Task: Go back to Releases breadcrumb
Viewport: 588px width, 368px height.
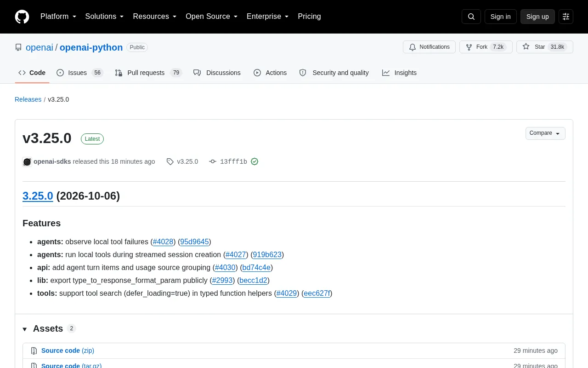Action: coord(28,99)
